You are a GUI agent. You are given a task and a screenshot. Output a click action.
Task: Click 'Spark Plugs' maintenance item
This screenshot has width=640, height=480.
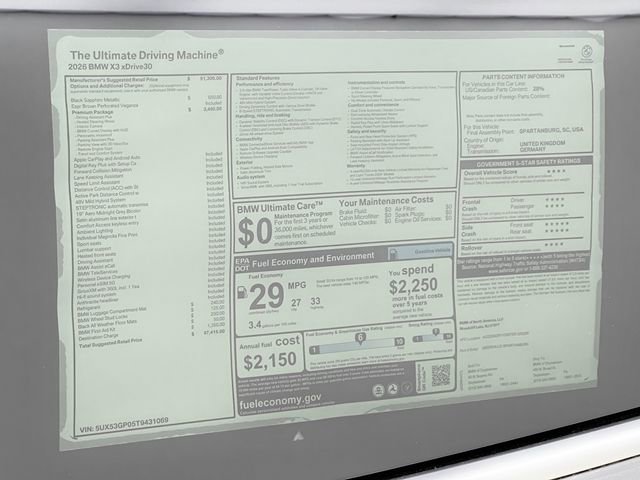point(410,214)
